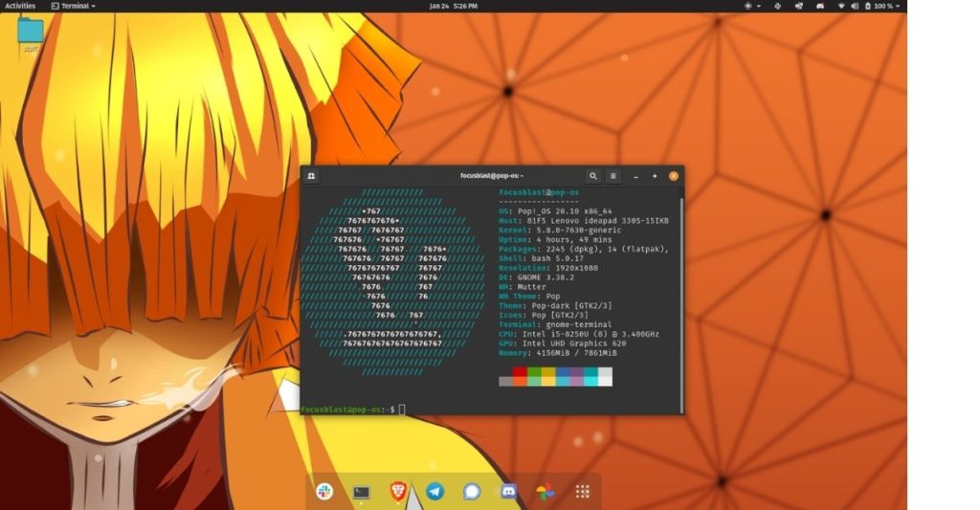The height and width of the screenshot is (510, 980).
Task: Click the 100 % battery percentage text
Action: pos(883,6)
